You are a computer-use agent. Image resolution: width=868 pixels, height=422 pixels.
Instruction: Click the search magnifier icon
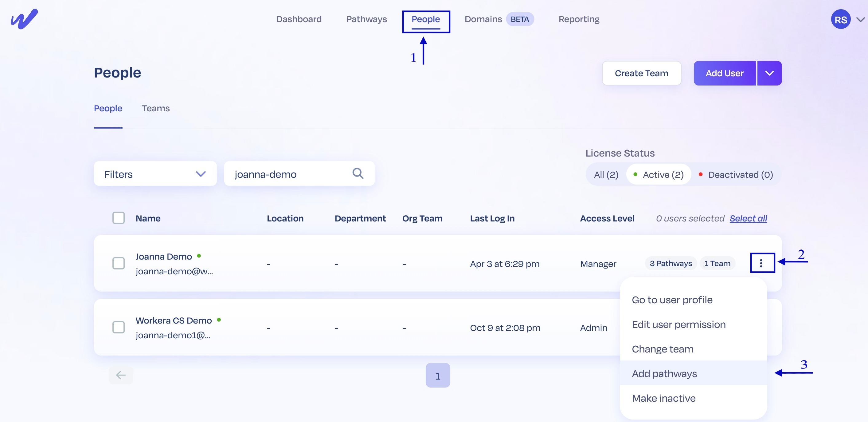(358, 173)
